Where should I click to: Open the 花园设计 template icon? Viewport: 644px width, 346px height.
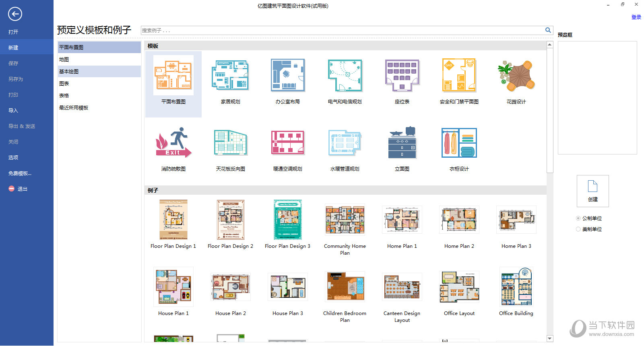[516, 76]
